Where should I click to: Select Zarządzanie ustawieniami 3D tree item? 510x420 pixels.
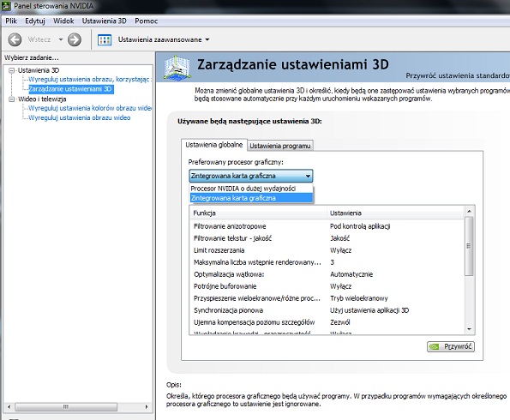tap(71, 89)
